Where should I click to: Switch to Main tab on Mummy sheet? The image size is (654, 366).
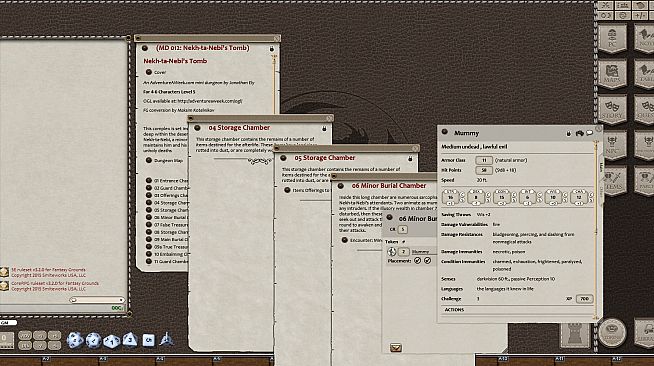pyautogui.click(x=601, y=167)
